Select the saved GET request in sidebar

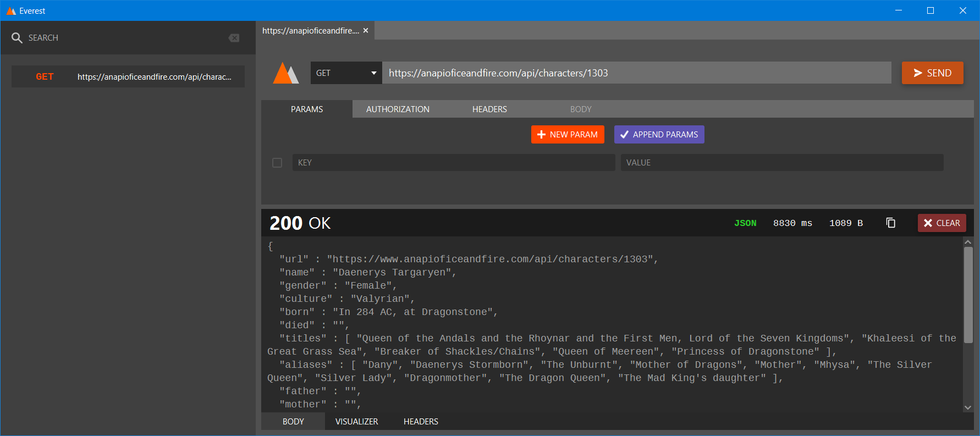(128, 77)
